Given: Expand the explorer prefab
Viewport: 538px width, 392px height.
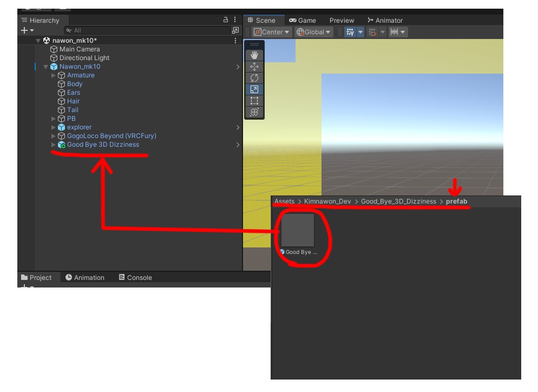Looking at the screenshot, I should (53, 127).
